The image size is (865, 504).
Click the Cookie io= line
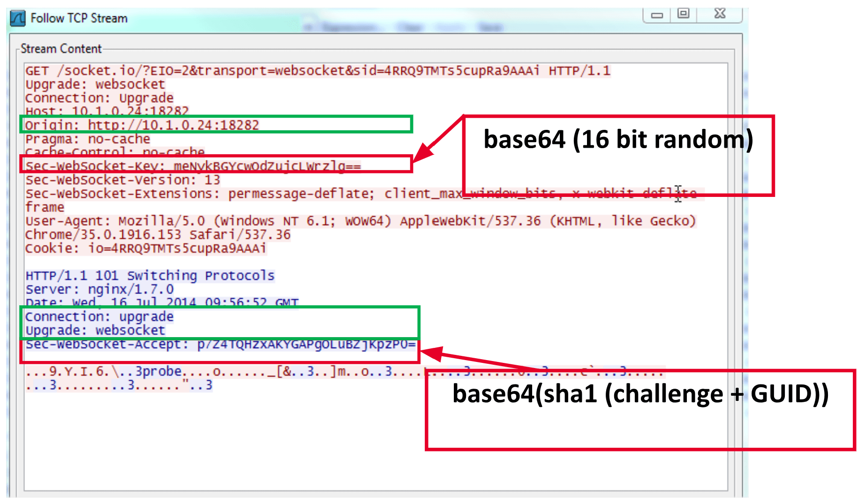pyautogui.click(x=146, y=248)
